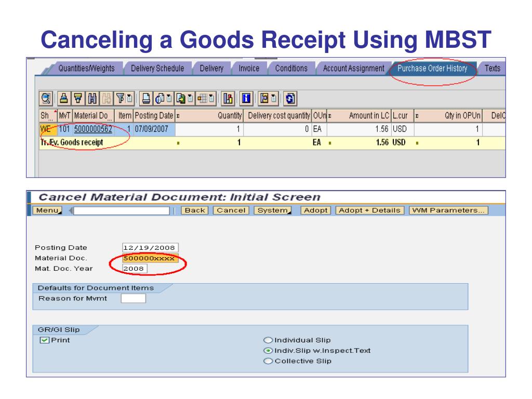Viewport: 532px width, 399px height.
Task: Click the Material Doc. field 500000xxxx
Action: point(150,258)
